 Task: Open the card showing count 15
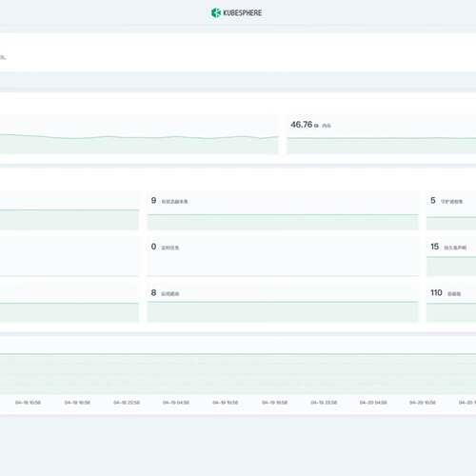coord(451,256)
